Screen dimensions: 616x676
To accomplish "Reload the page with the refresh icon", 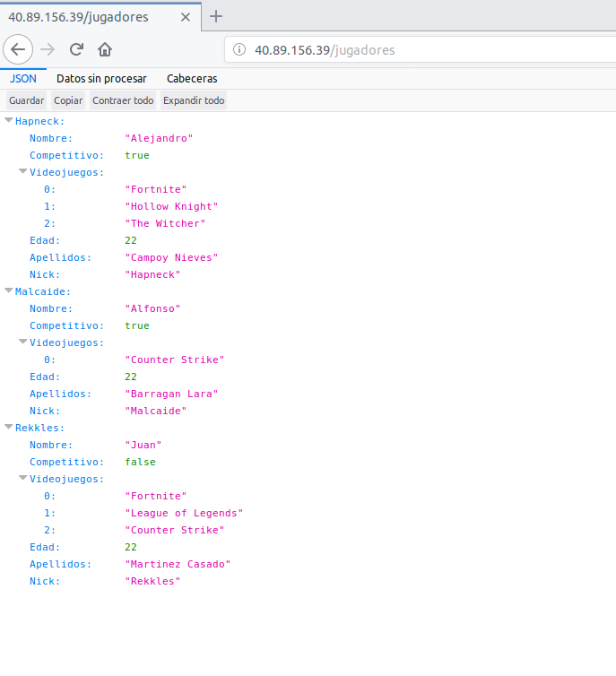I will click(x=76, y=49).
